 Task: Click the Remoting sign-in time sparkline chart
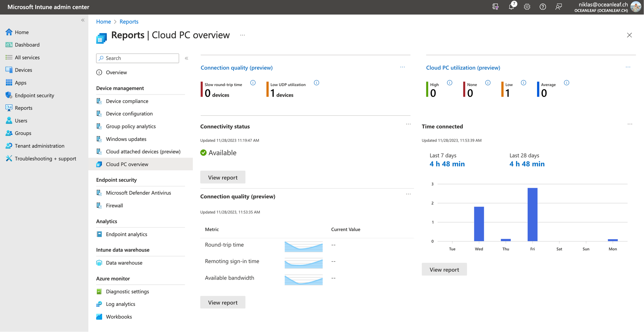(304, 263)
